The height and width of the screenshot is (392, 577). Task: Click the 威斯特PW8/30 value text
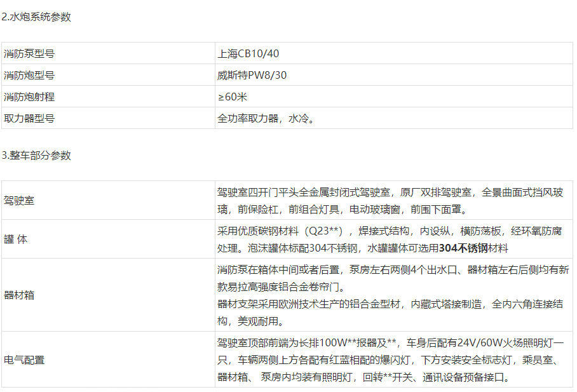[x=252, y=75]
